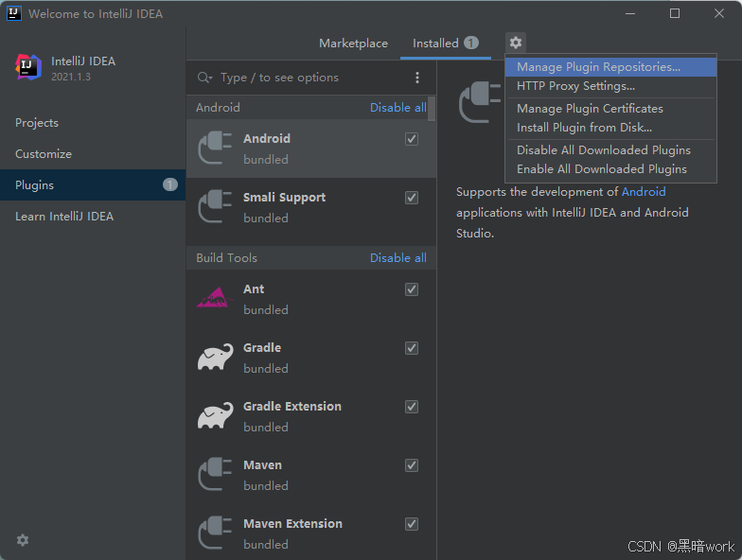This screenshot has width=742, height=560.
Task: Uncheck the Android plugin checkbox
Action: (412, 139)
